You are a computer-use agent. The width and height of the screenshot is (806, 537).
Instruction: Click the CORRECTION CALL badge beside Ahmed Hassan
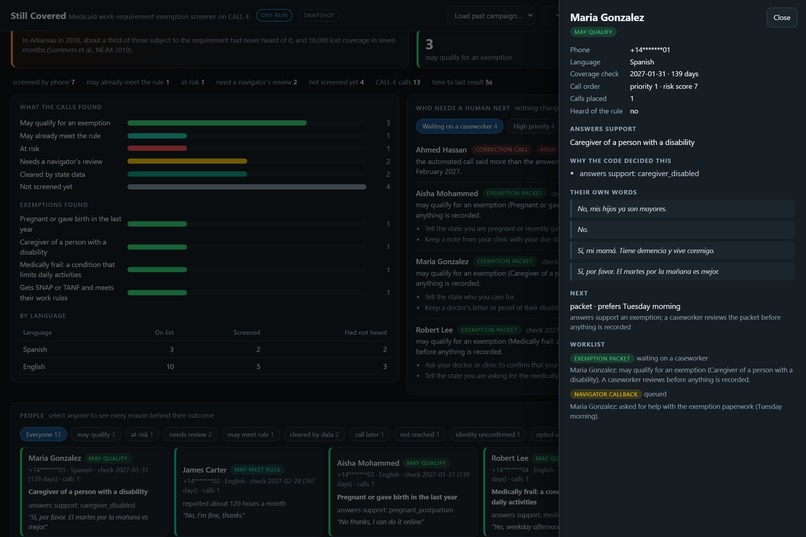click(501, 150)
